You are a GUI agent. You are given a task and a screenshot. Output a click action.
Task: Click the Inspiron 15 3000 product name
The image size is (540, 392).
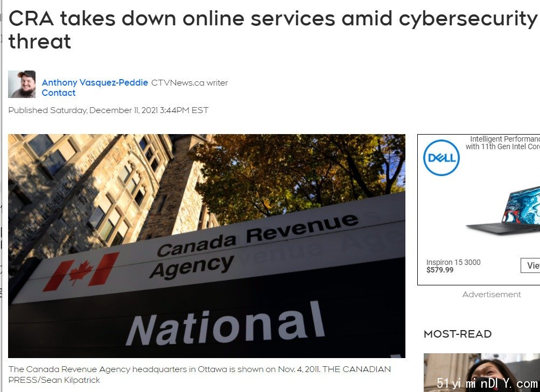pyautogui.click(x=453, y=262)
